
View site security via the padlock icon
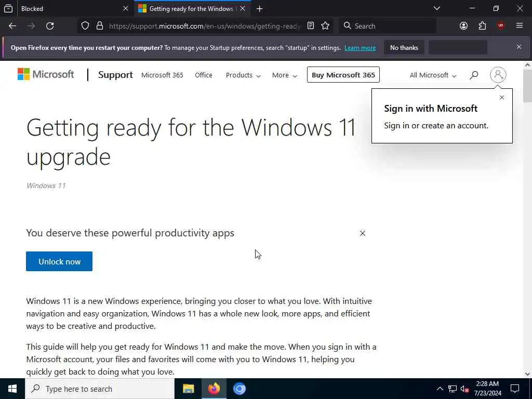(100, 26)
